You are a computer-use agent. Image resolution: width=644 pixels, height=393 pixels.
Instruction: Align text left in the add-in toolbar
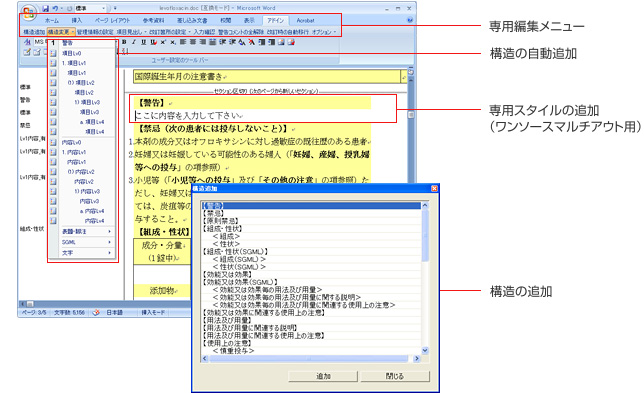point(183,42)
